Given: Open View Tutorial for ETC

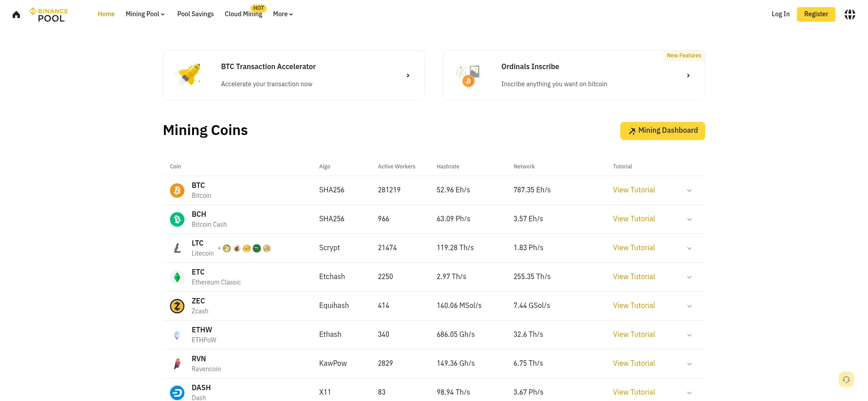Looking at the screenshot, I should [x=634, y=277].
